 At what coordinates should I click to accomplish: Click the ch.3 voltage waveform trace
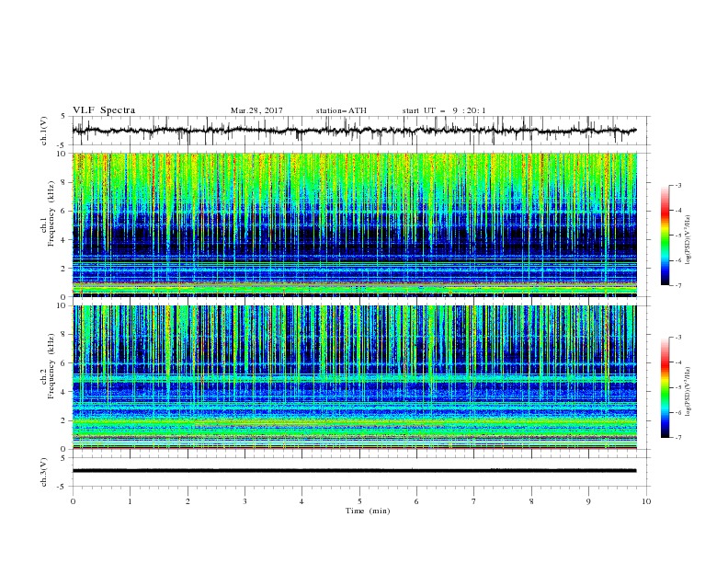coord(354,471)
